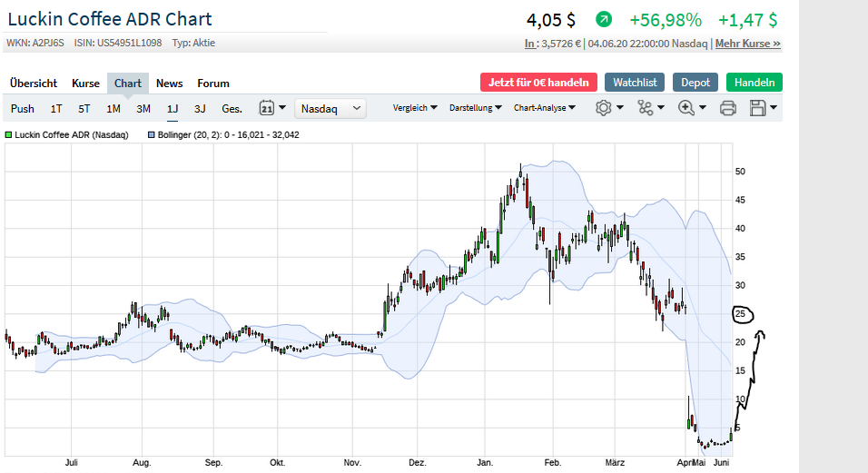The height and width of the screenshot is (473, 868).
Task: Click green Luckin Coffee ADR legend square
Action: (9, 134)
